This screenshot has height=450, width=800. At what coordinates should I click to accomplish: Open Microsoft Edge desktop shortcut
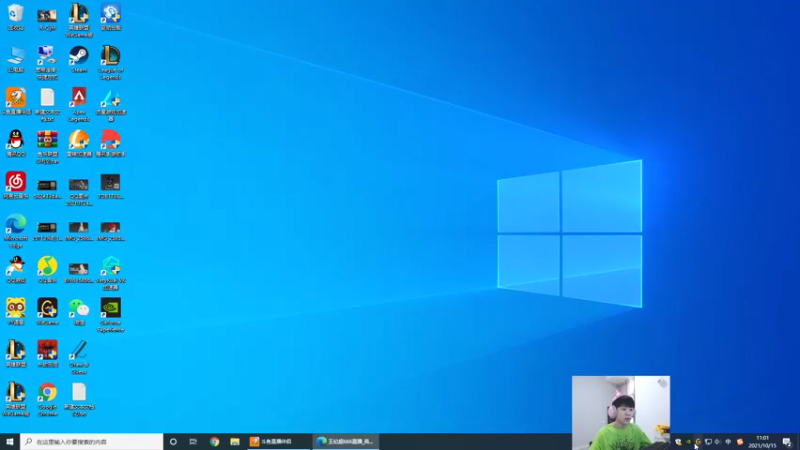click(16, 231)
